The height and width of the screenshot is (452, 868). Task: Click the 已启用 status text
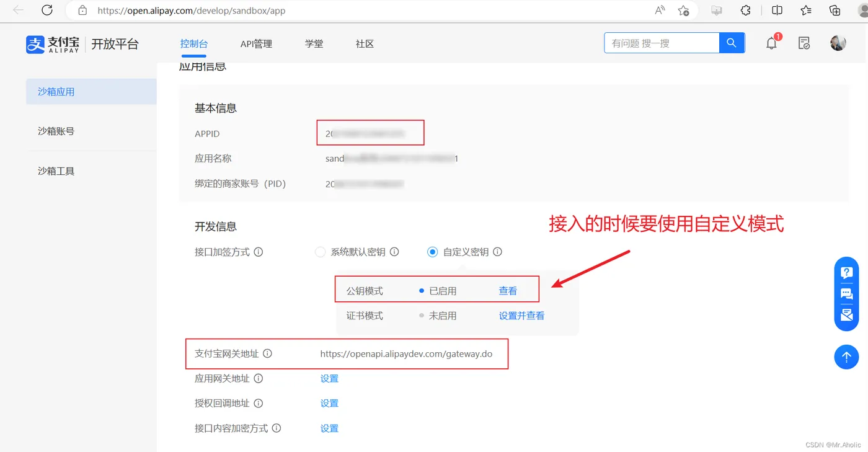pos(443,291)
